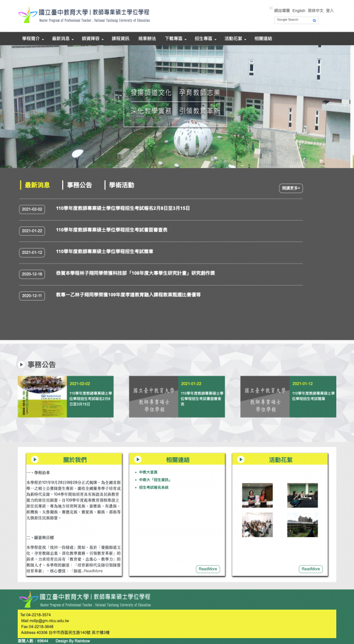Open the 2021-02-02 announcement poster thumbnail
The width and height of the screenshot is (354, 644).
pyautogui.click(x=42, y=397)
